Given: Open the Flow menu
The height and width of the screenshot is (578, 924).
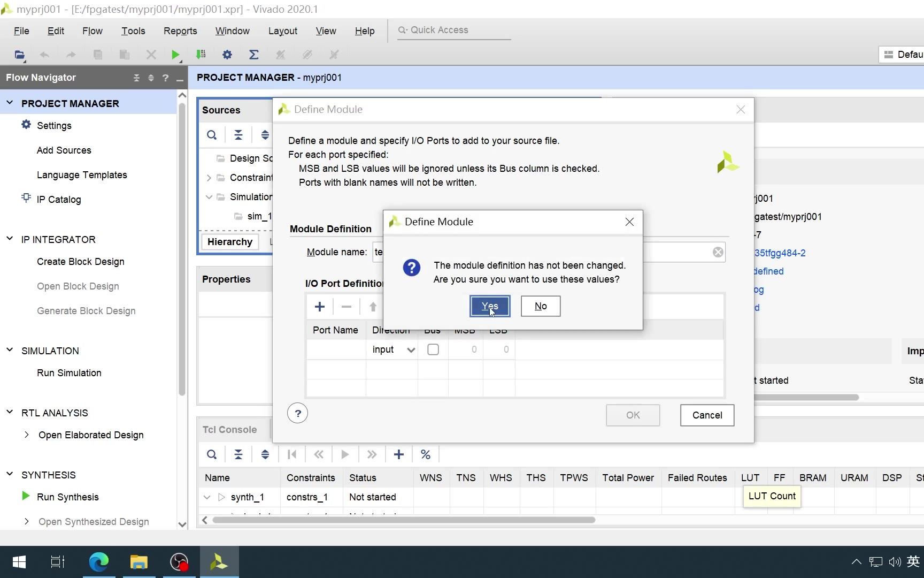Looking at the screenshot, I should (92, 31).
